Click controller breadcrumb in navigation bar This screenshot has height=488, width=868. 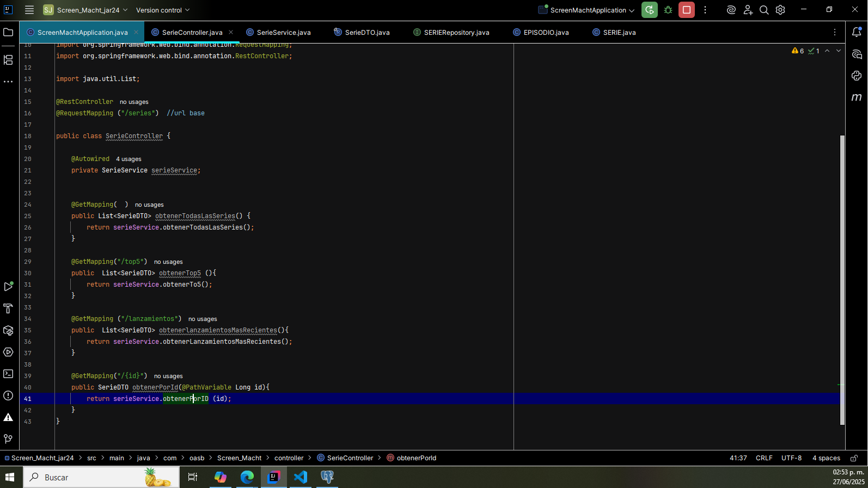(x=289, y=458)
